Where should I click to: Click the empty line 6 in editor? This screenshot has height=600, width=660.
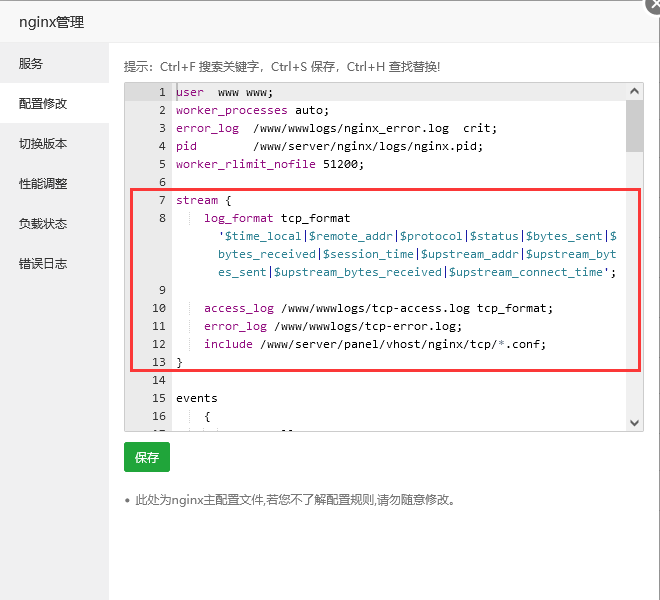tap(398, 182)
